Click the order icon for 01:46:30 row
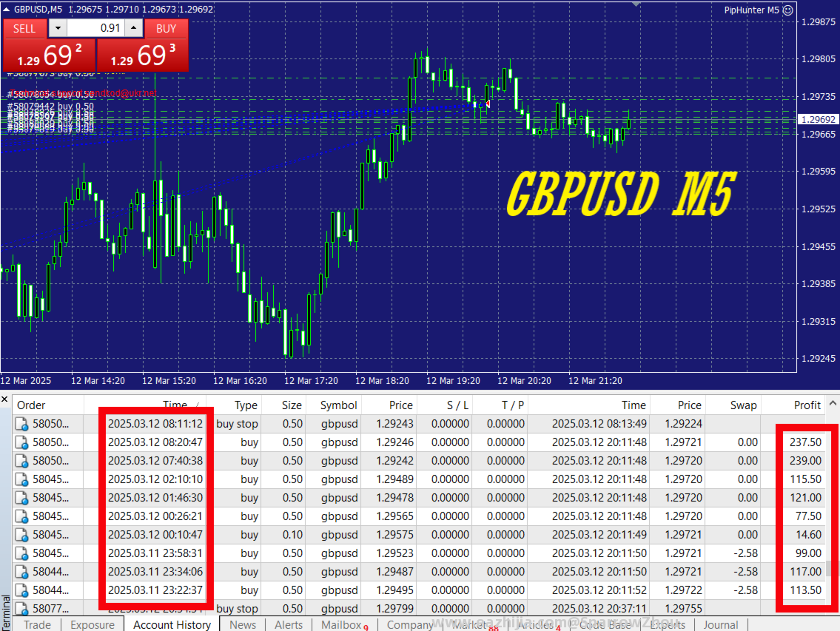 [x=21, y=498]
